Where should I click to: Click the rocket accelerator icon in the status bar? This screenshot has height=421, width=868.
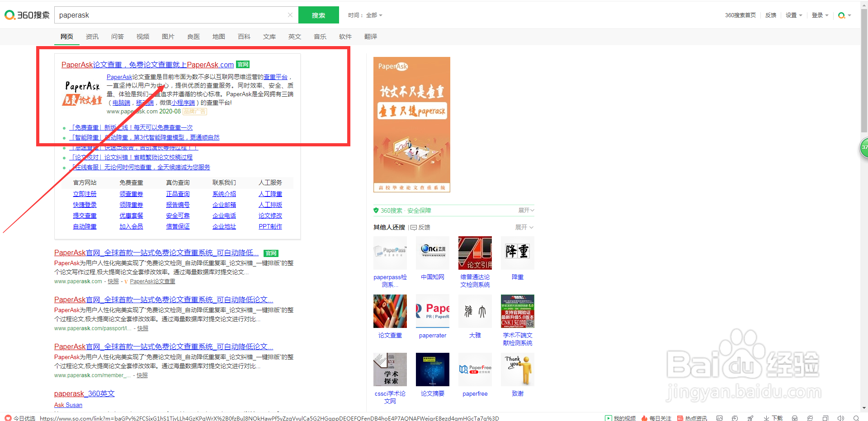click(x=750, y=418)
